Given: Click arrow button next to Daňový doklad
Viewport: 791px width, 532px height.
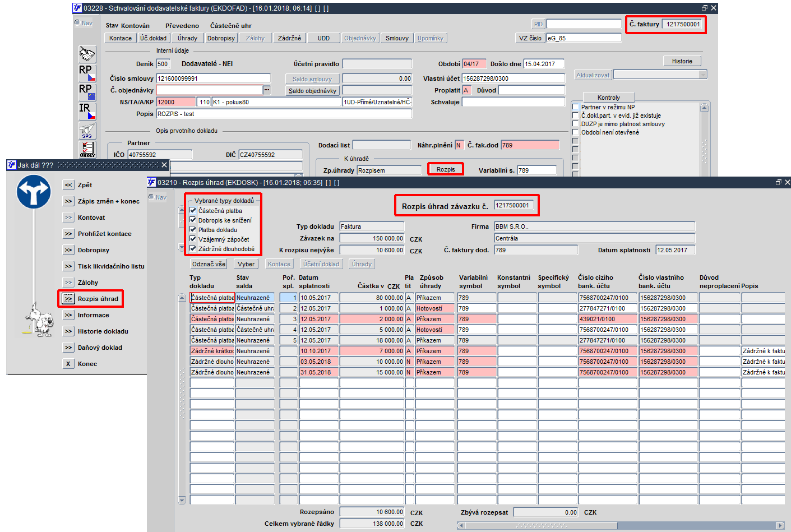Looking at the screenshot, I should point(68,348).
